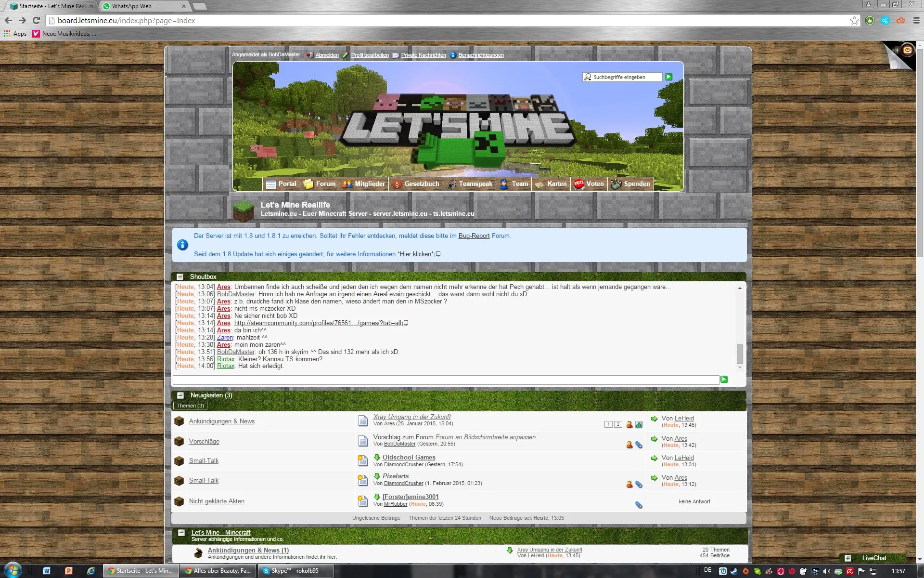Click the shoutbox scrollbar thumb
The height and width of the screenshot is (578, 924).
(x=740, y=354)
